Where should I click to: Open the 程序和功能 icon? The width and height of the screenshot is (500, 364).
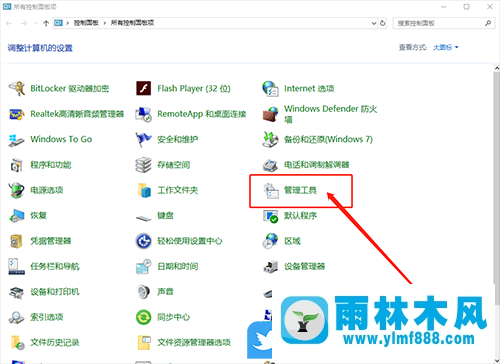[x=16, y=165]
